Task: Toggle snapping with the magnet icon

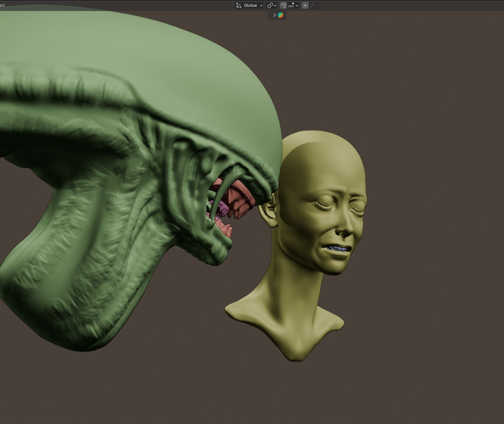Action: tap(283, 5)
